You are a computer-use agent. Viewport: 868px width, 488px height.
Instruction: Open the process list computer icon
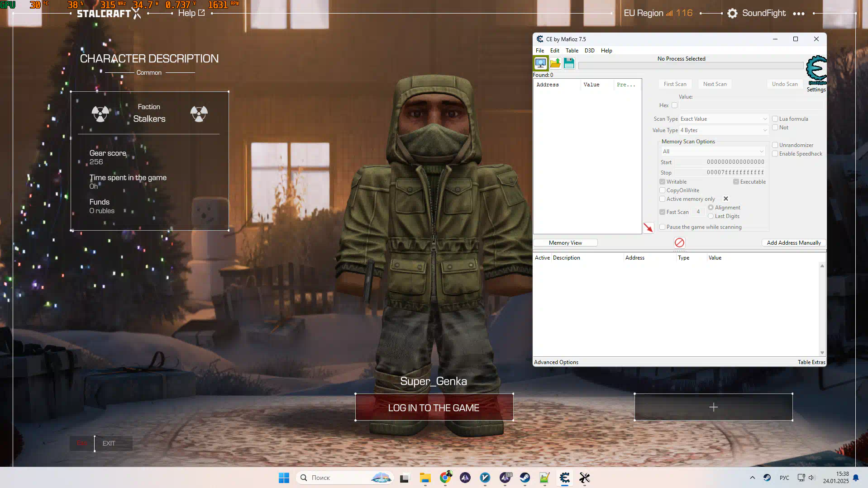pyautogui.click(x=541, y=63)
